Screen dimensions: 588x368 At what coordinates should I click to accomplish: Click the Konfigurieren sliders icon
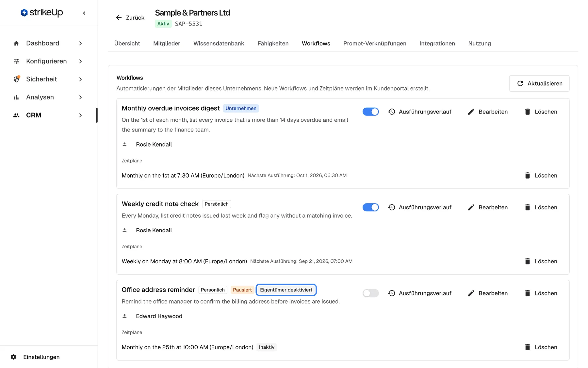tap(16, 61)
